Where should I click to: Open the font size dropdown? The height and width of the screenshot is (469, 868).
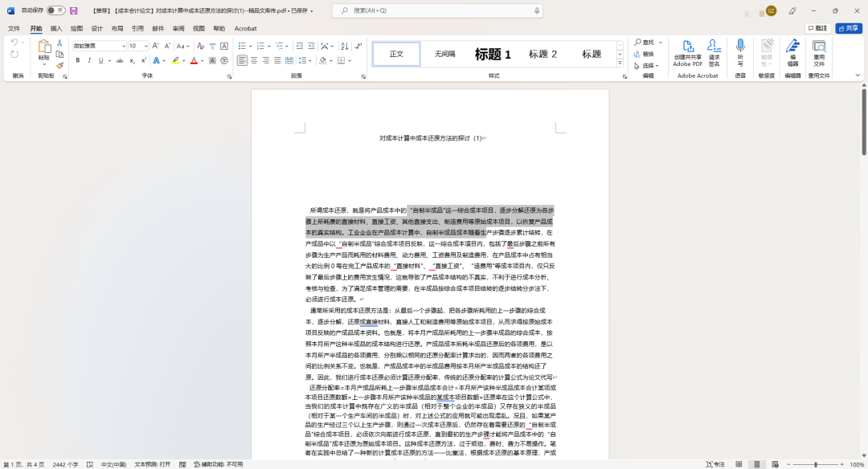146,46
